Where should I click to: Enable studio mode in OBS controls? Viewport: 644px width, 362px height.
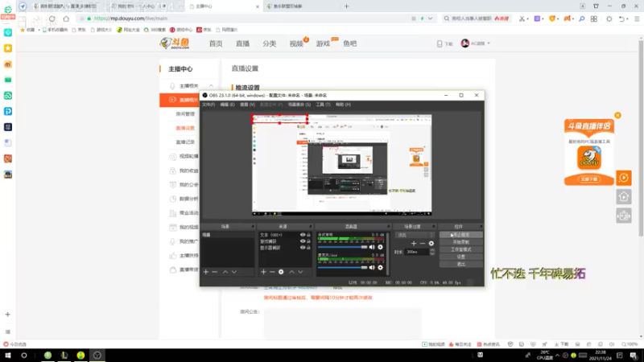coord(460,249)
